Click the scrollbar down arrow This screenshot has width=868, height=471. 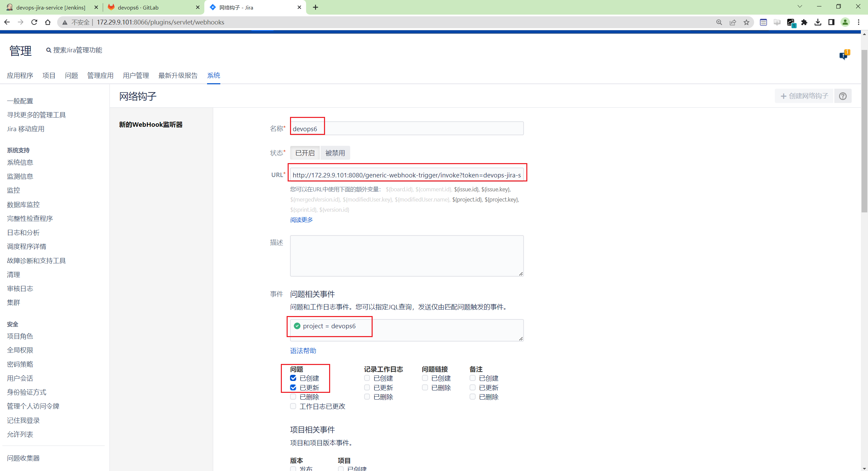click(865, 468)
